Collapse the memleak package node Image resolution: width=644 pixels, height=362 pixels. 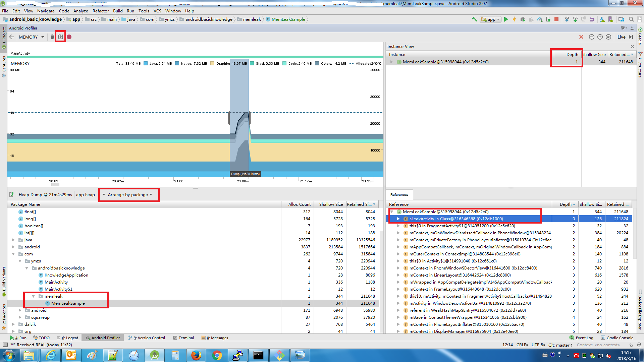(34, 296)
